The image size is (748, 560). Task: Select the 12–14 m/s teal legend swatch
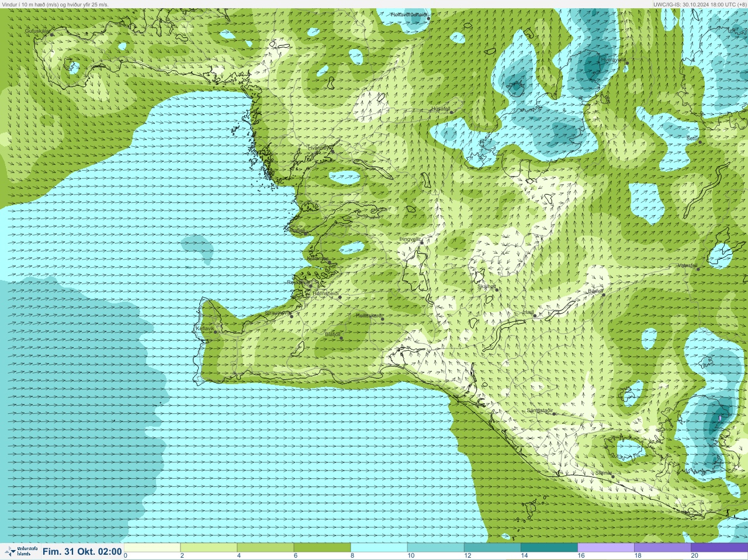pos(492,547)
